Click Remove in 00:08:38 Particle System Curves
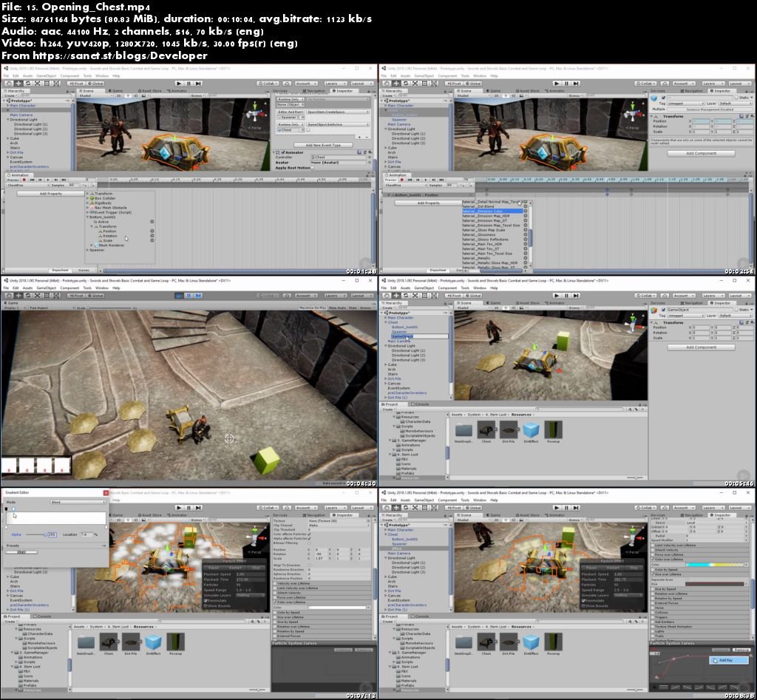 click(741, 650)
